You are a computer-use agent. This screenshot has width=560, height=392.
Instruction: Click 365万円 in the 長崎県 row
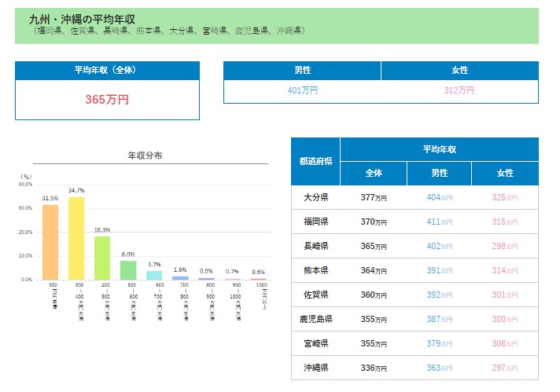[x=374, y=246]
